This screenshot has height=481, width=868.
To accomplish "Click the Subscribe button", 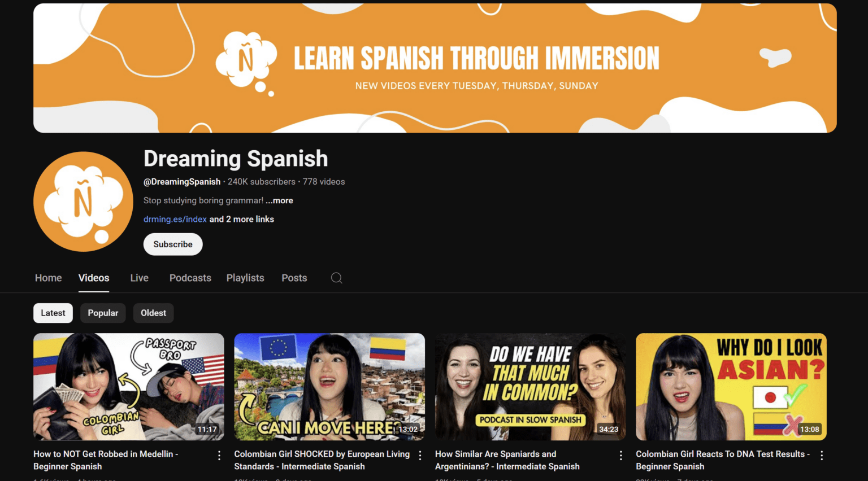I will click(x=172, y=244).
